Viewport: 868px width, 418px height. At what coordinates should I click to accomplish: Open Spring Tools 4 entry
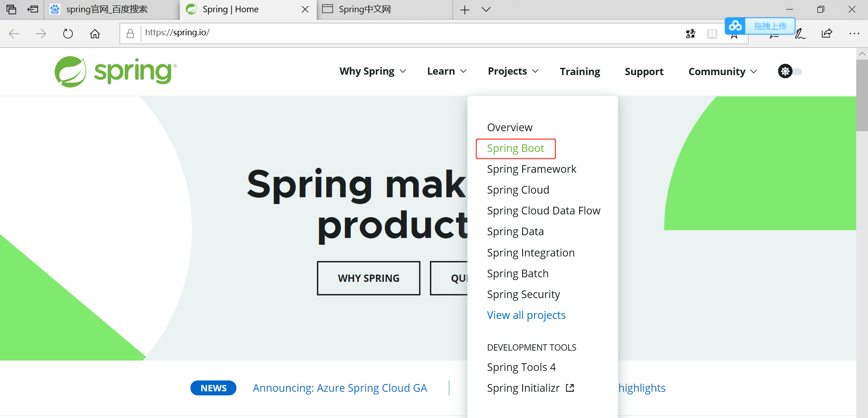tap(521, 367)
